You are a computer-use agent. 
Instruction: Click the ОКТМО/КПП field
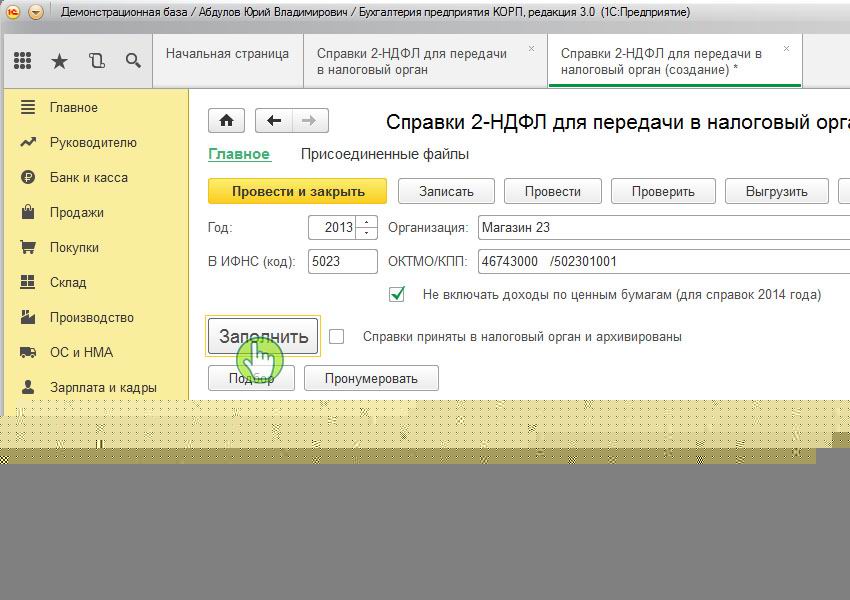tap(664, 262)
